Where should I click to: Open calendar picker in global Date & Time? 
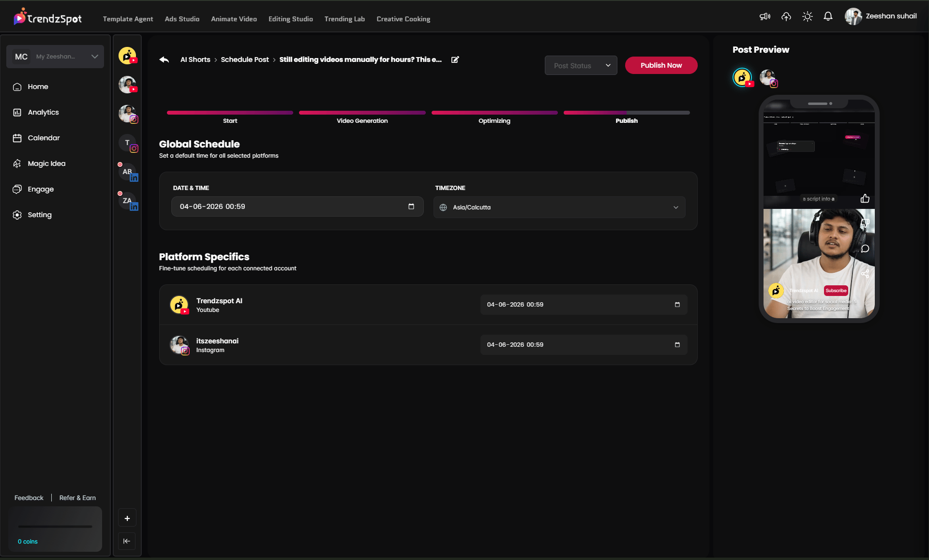click(x=411, y=206)
